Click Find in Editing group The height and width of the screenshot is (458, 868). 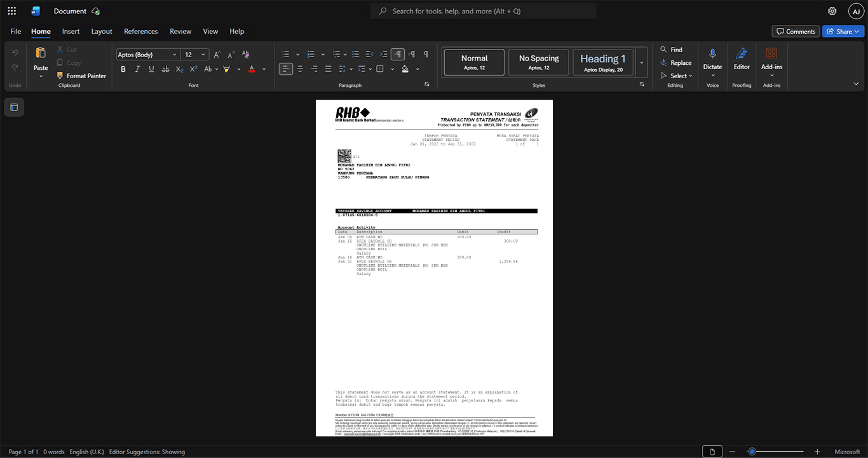click(x=672, y=50)
